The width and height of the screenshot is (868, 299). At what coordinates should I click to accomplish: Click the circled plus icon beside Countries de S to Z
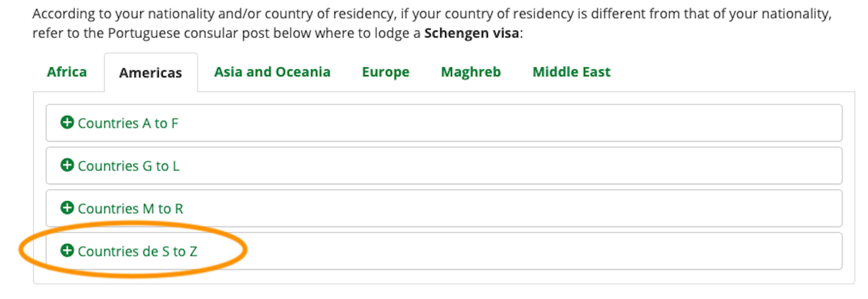click(x=67, y=250)
